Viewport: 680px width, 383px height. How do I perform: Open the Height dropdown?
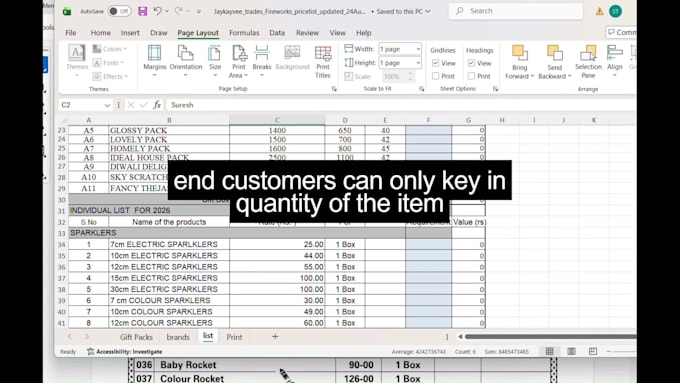click(418, 63)
